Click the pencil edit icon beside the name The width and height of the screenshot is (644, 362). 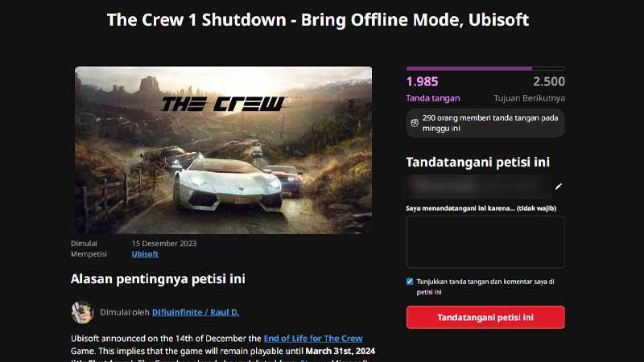tap(558, 187)
